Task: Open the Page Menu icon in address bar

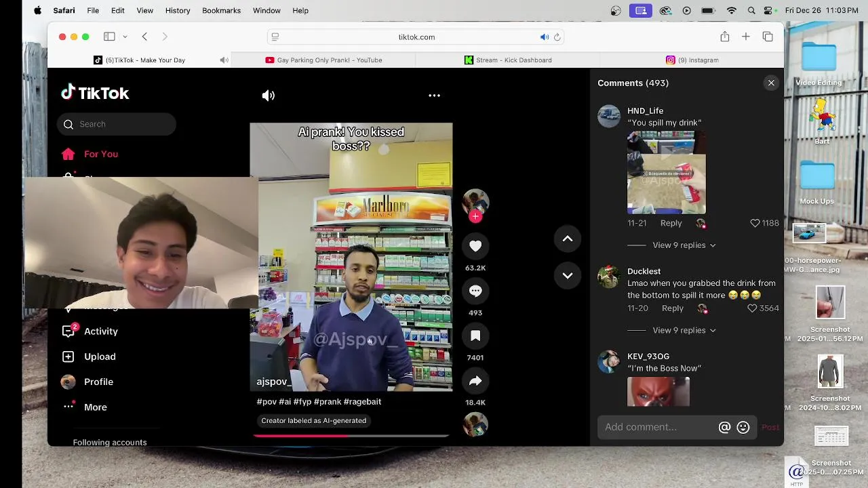Action: [x=275, y=37]
